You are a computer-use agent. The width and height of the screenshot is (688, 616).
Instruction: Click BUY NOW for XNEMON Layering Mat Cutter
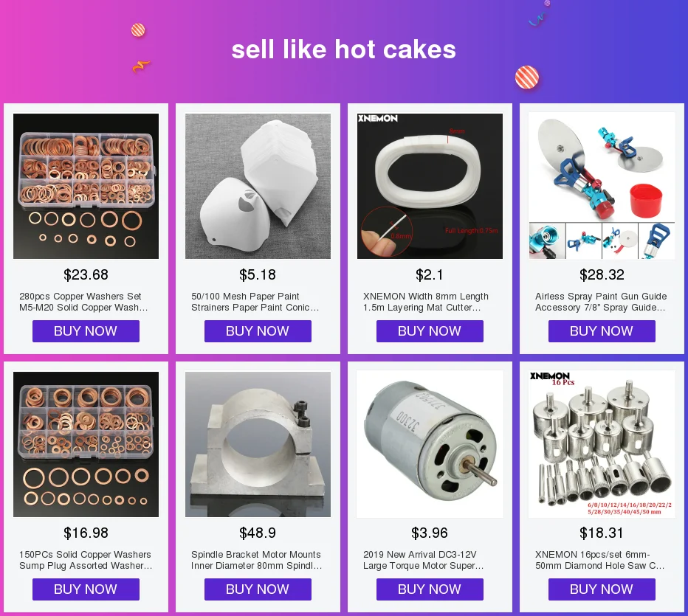[430, 331]
